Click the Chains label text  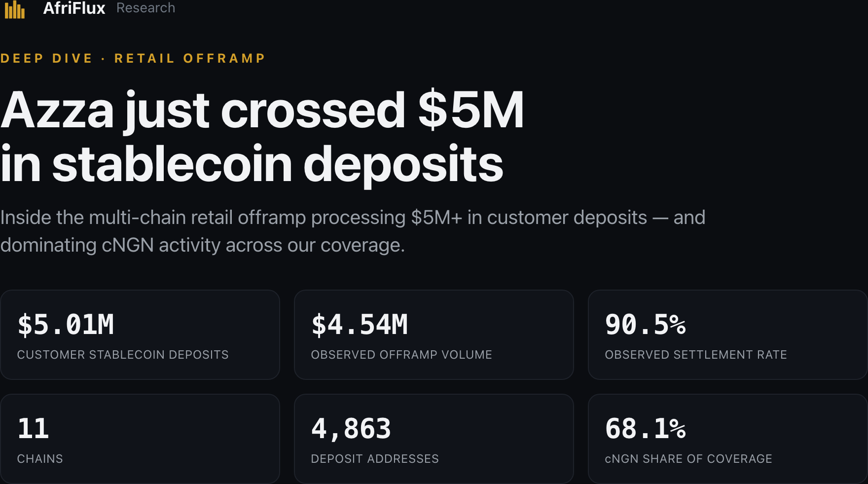point(40,459)
